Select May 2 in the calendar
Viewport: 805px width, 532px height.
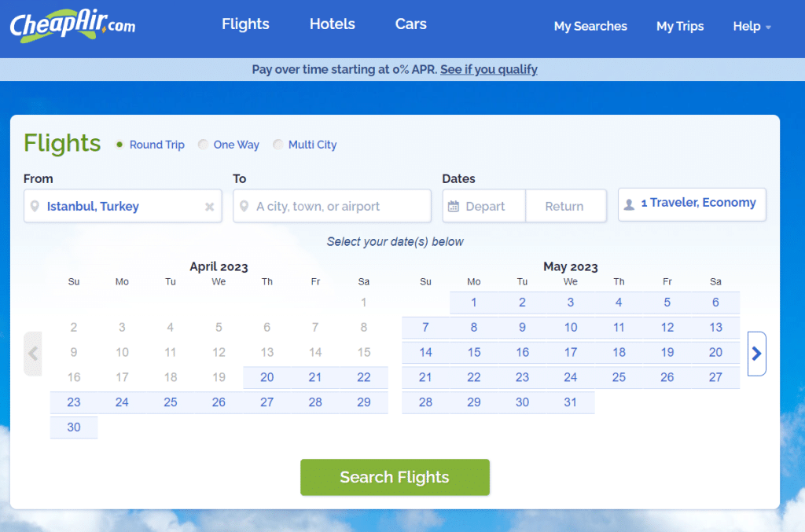pos(522,303)
